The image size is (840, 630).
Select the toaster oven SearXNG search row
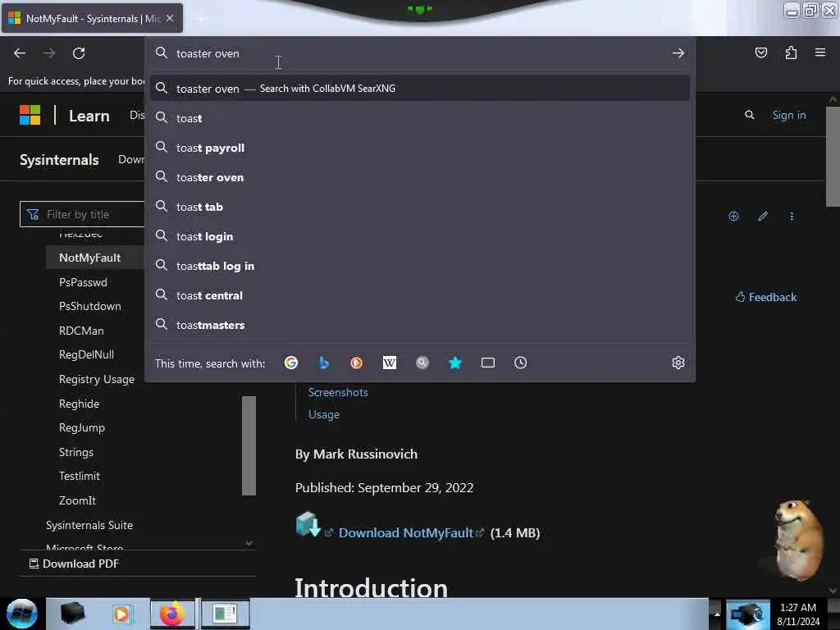pyautogui.click(x=419, y=89)
